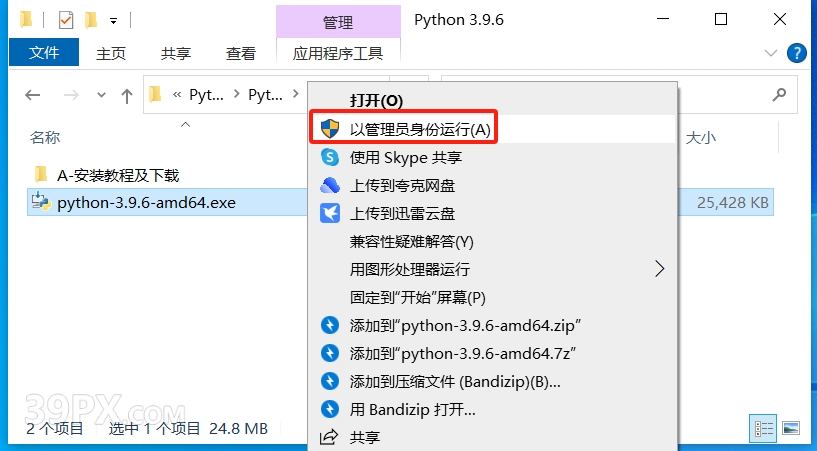Click the 25,428 KB size cell
Screen dimensions: 817x451
point(733,203)
